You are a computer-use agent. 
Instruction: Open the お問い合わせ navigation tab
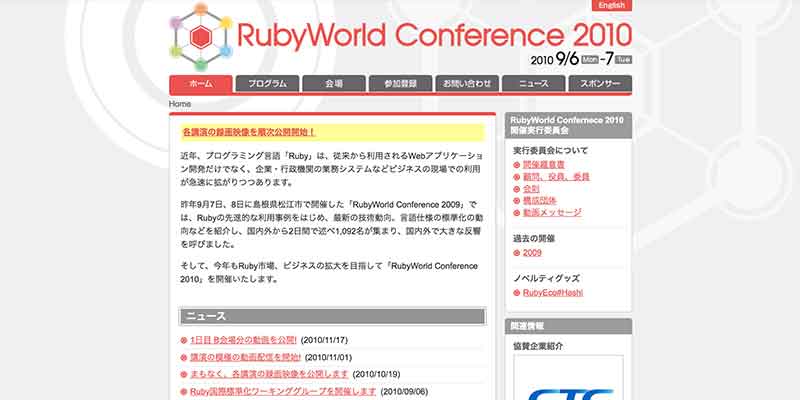click(x=467, y=84)
